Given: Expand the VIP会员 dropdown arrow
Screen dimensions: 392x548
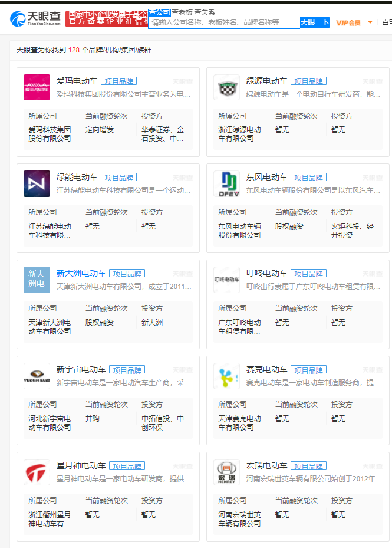Looking at the screenshot, I should pyautogui.click(x=370, y=22).
